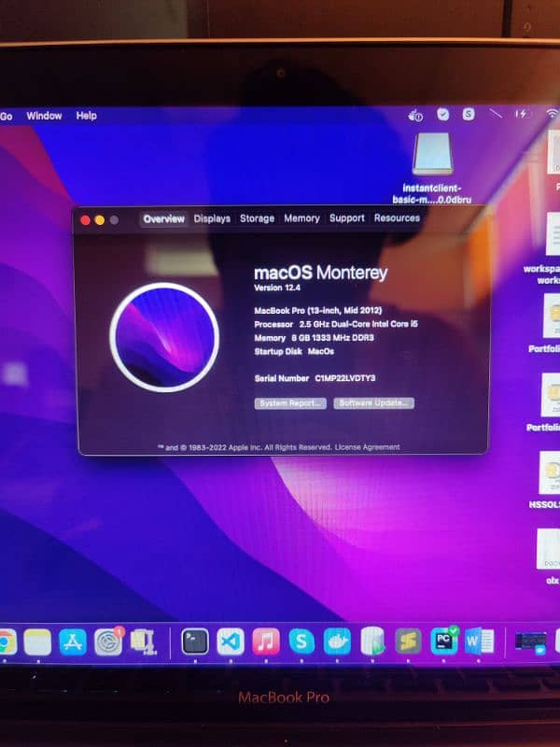Click the Skype status icon in menu bar

[x=469, y=114]
